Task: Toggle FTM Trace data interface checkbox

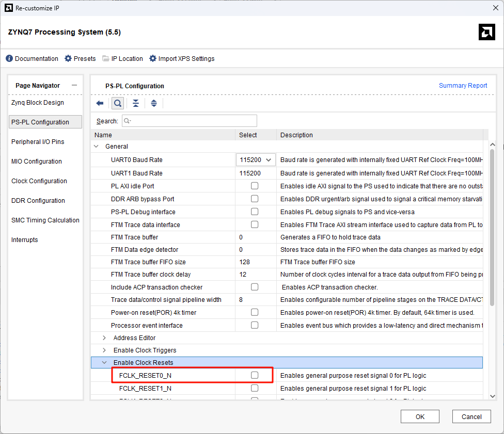Action: pyautogui.click(x=255, y=224)
